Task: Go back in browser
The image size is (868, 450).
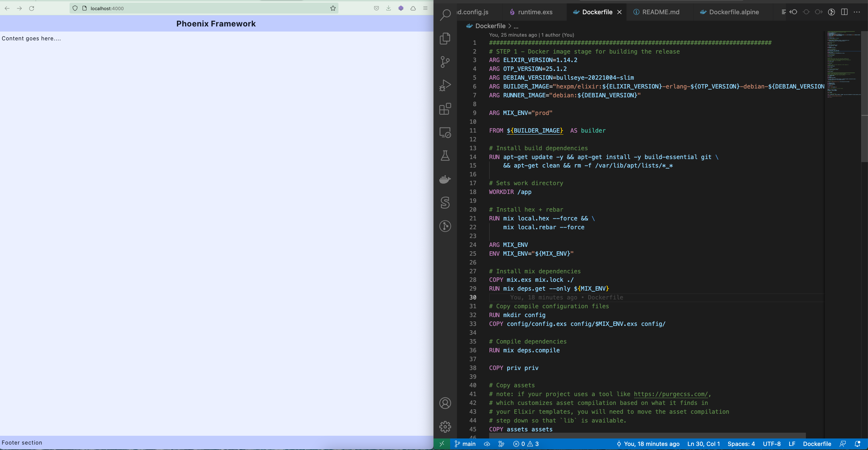Action: (7, 8)
